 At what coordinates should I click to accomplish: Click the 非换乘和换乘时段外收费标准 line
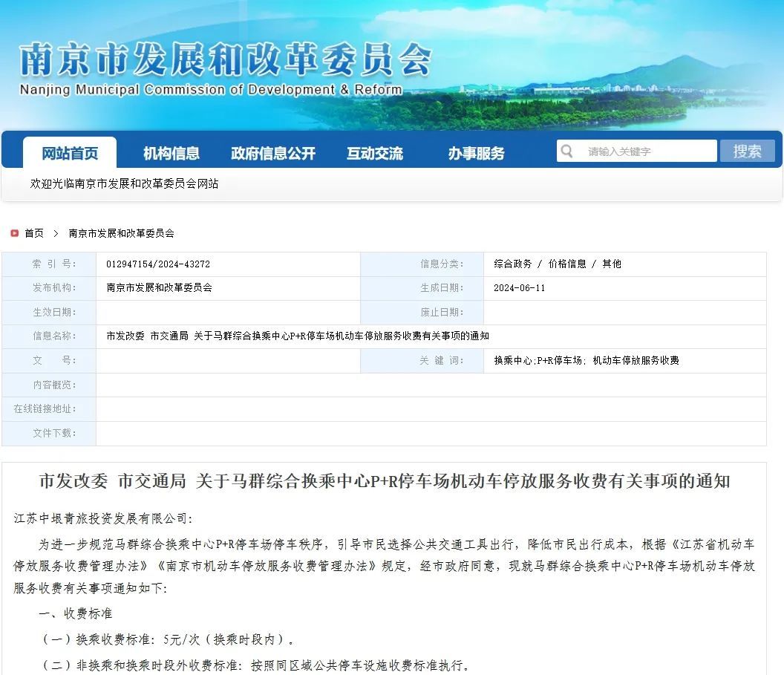pyautogui.click(x=255, y=665)
